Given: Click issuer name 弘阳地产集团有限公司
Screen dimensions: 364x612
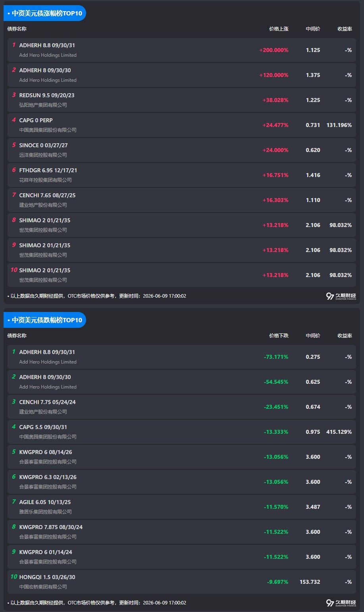Looking at the screenshot, I should tap(43, 105).
